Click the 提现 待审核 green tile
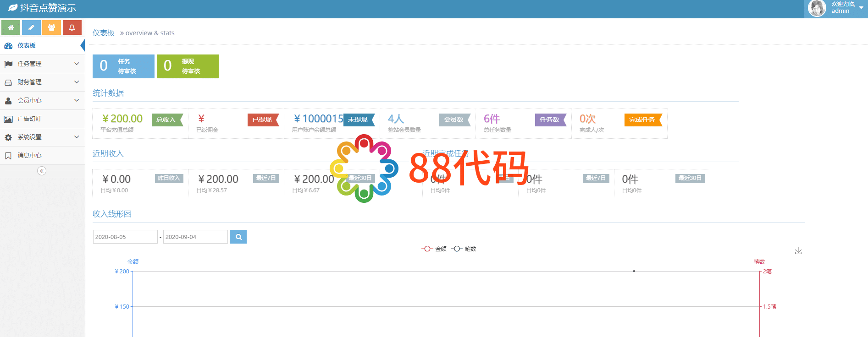The height and width of the screenshot is (337, 868). point(188,66)
